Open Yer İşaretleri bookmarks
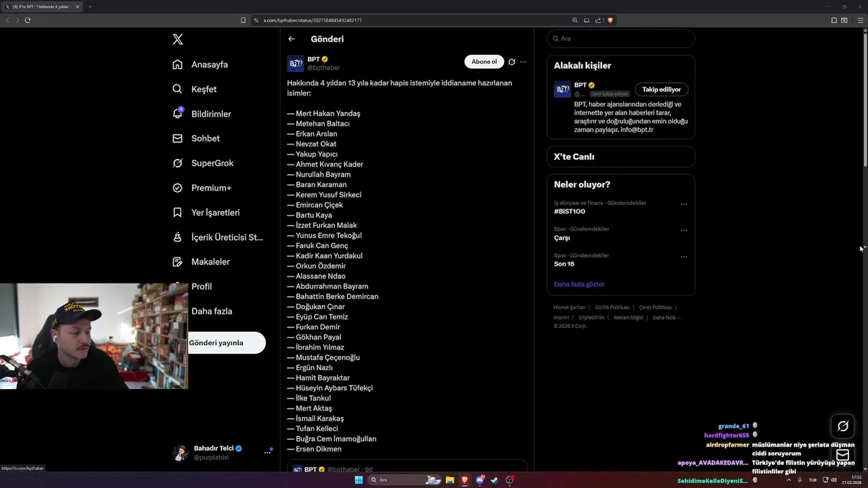The image size is (868, 488). click(205, 212)
